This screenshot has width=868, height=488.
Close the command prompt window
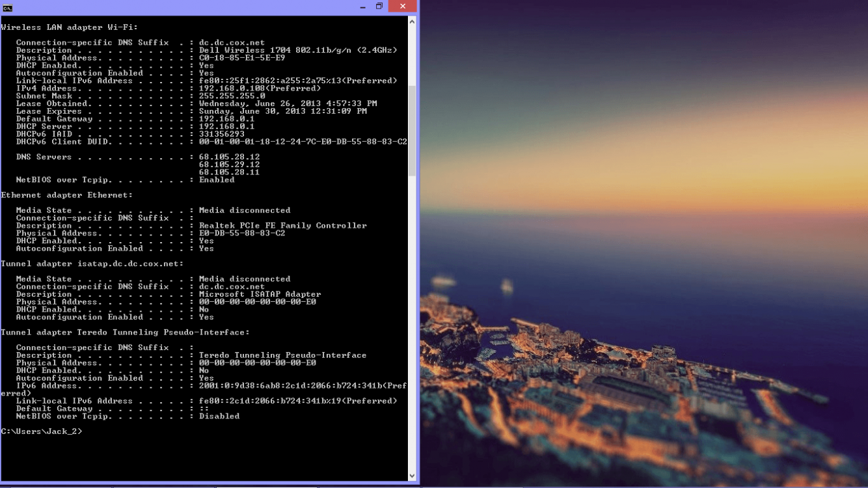coord(401,6)
